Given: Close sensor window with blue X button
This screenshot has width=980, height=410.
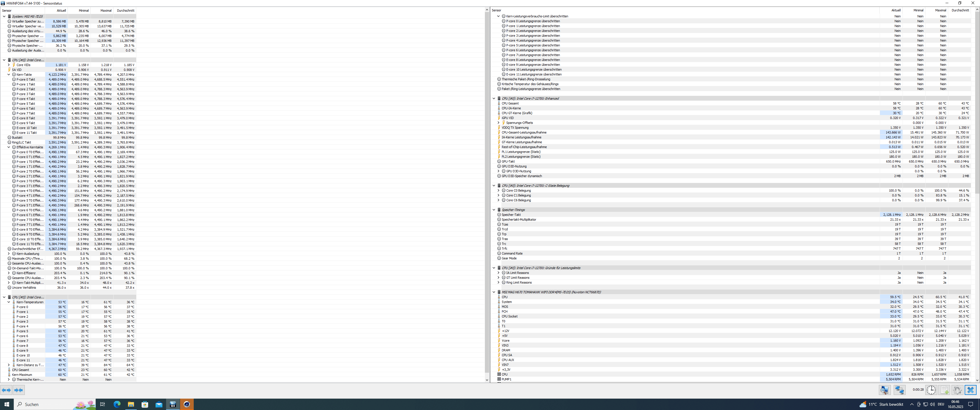Looking at the screenshot, I should [971, 390].
